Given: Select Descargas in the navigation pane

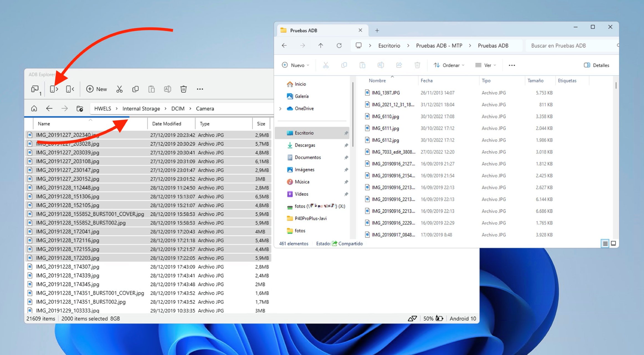Looking at the screenshot, I should (x=305, y=145).
